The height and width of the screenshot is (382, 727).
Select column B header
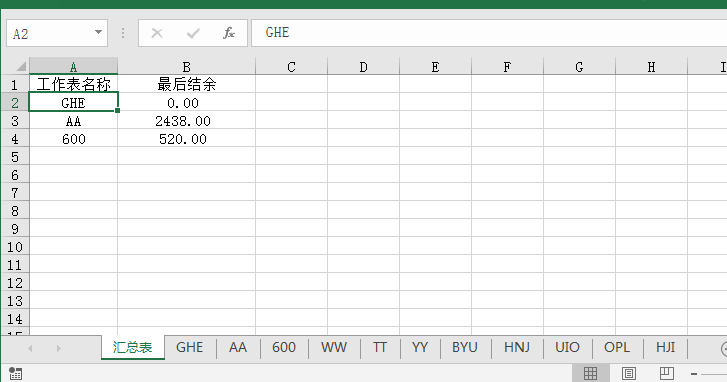pyautogui.click(x=186, y=66)
